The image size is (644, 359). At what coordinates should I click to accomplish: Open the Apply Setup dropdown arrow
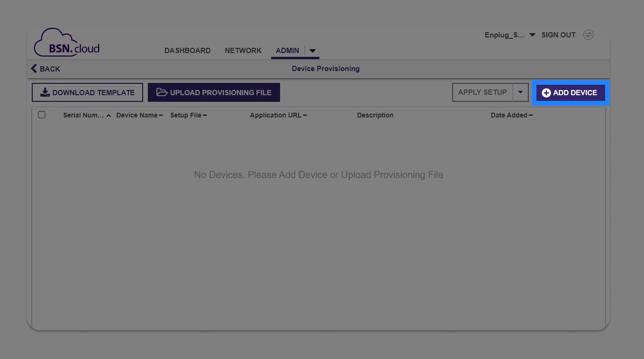520,92
